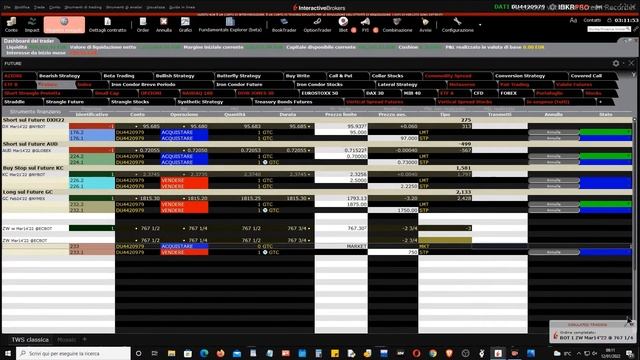Switch to the Bearish Strategy tab
This screenshot has height=360, width=640.
click(x=68, y=76)
